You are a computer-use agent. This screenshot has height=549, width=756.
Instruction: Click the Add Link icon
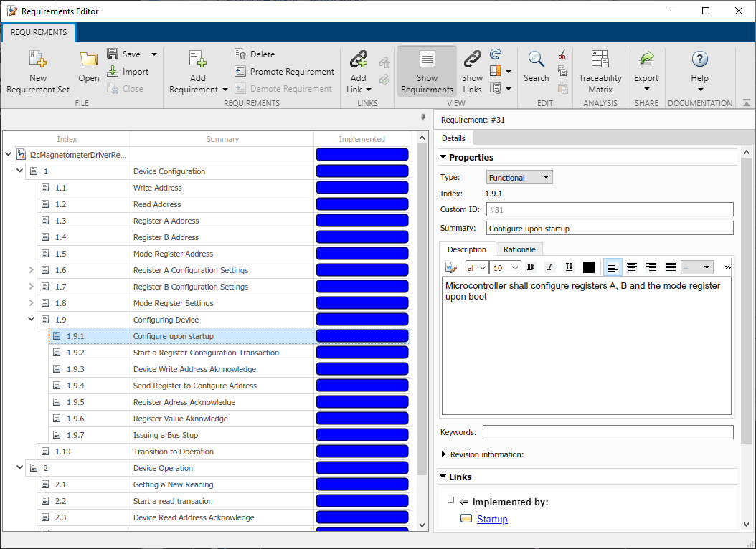[x=358, y=60]
